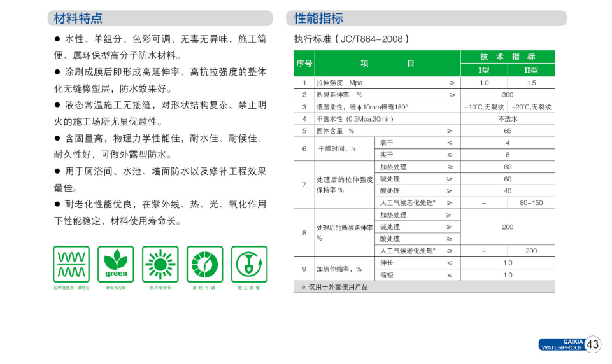Click the 8 value in the 实干 row
Screen dimensions: 612x364
pos(508,155)
